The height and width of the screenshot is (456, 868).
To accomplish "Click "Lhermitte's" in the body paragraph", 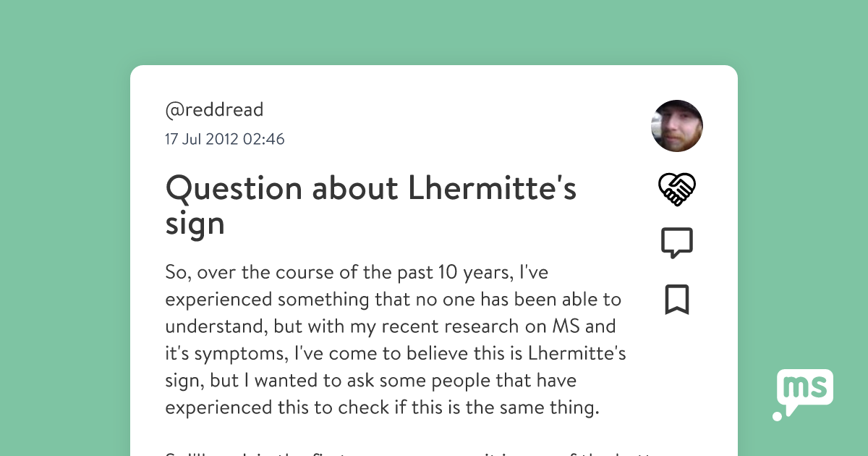I will click(x=577, y=353).
